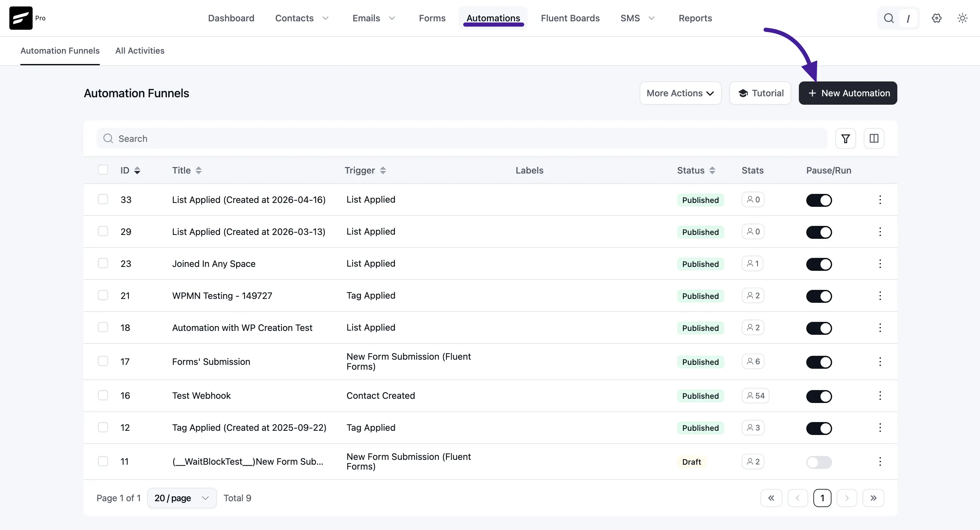Sort by Status column arrows
Viewport: 980px width, 530px height.
[x=712, y=171]
